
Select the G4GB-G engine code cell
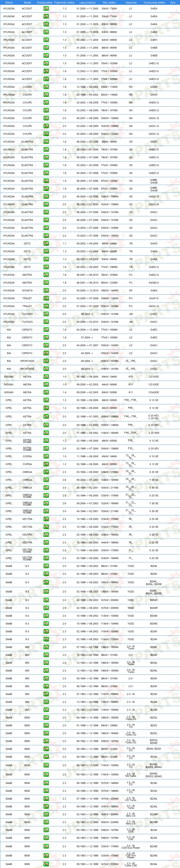154,283
